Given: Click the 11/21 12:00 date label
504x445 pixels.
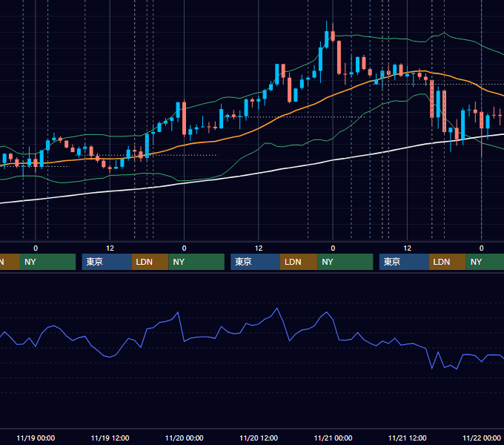Looking at the screenshot, I should pos(407,438).
